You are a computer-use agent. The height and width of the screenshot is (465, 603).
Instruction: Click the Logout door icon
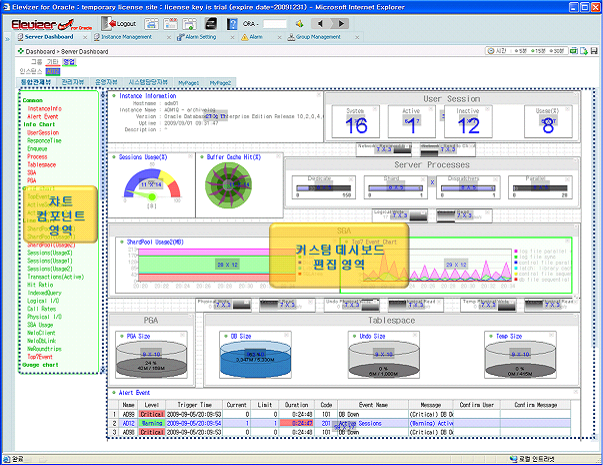click(x=108, y=23)
